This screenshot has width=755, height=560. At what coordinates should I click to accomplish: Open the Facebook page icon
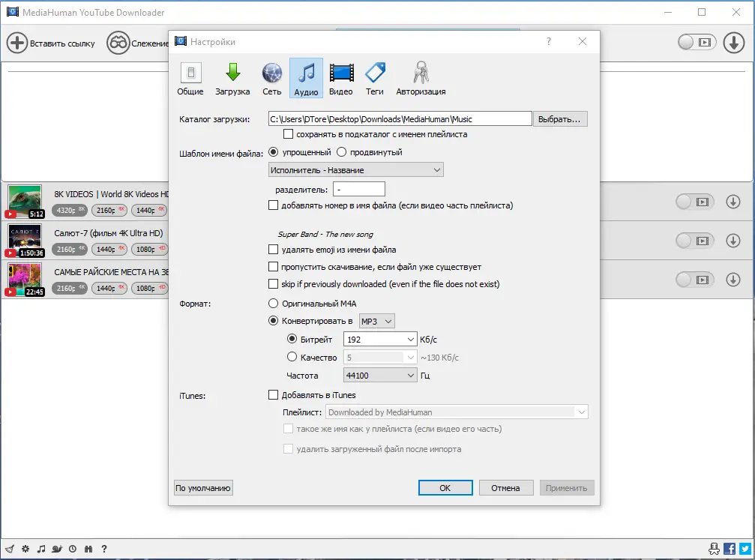point(730,549)
